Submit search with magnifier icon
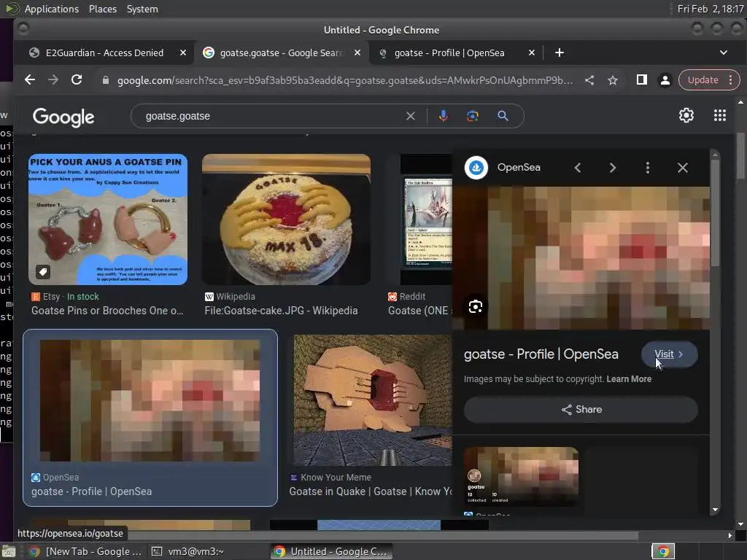747x560 pixels. pos(503,116)
